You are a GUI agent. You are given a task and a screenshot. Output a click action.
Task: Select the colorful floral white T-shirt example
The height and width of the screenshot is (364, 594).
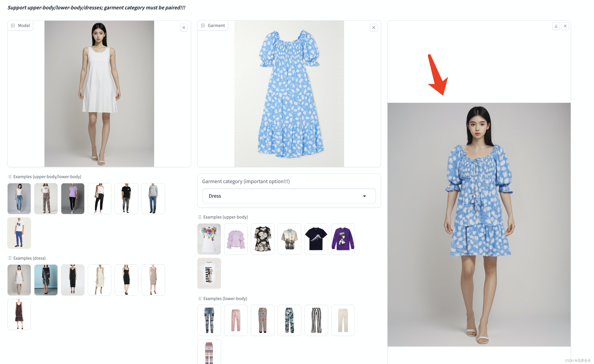tap(209, 239)
